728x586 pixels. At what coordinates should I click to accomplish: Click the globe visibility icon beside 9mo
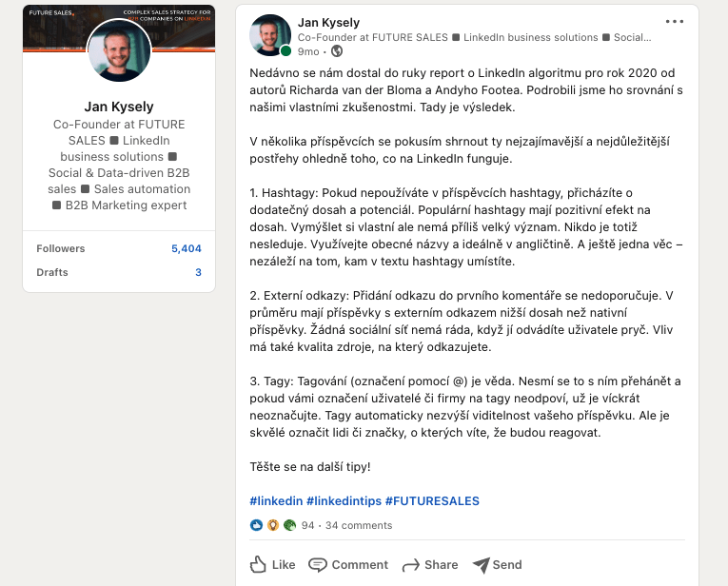click(x=337, y=51)
